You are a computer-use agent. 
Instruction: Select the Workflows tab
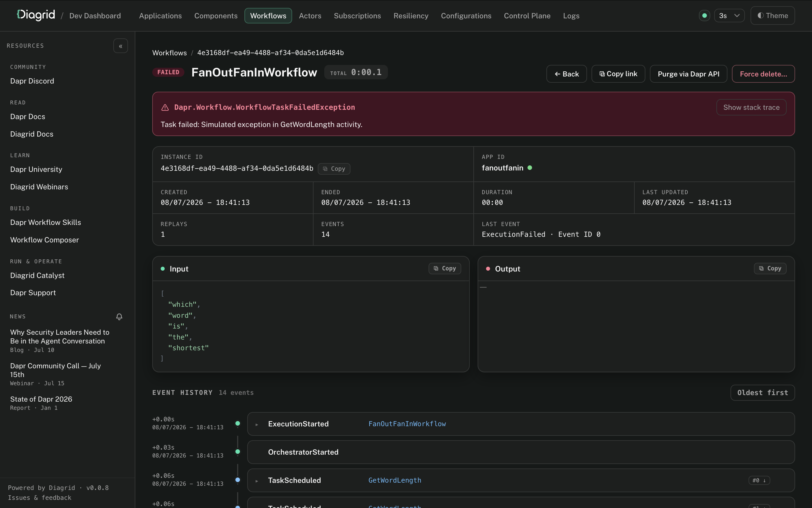click(x=268, y=16)
